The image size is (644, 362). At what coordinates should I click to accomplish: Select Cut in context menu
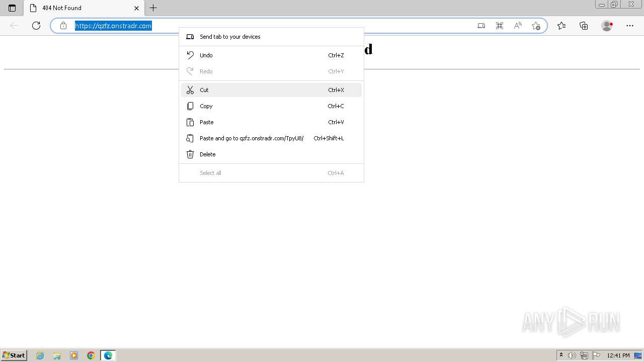(x=271, y=90)
